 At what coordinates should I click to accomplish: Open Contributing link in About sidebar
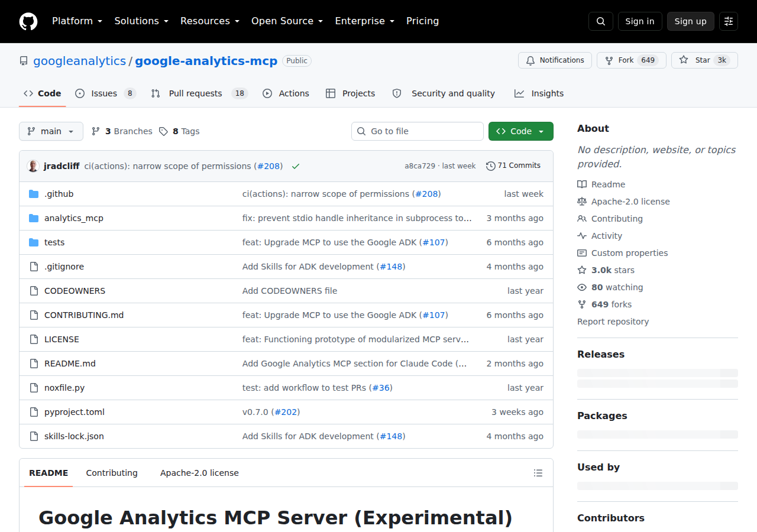(610, 219)
